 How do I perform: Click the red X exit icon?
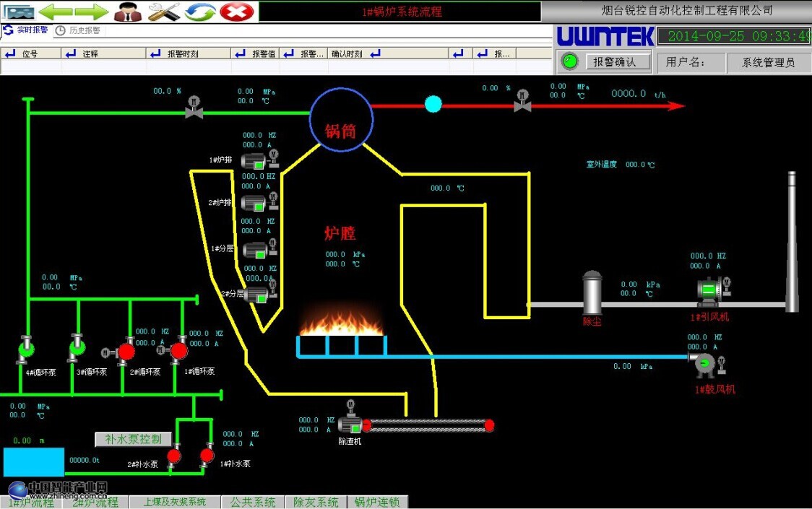(236, 12)
